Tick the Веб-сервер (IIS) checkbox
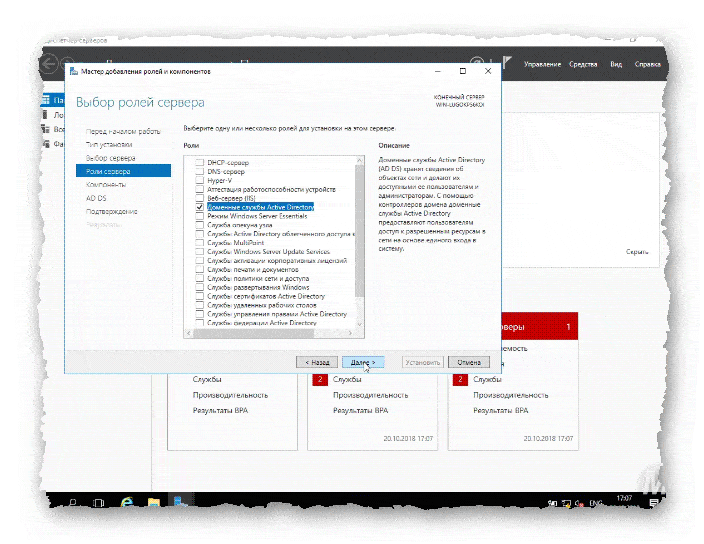This screenshot has width=704, height=544. pos(200,198)
